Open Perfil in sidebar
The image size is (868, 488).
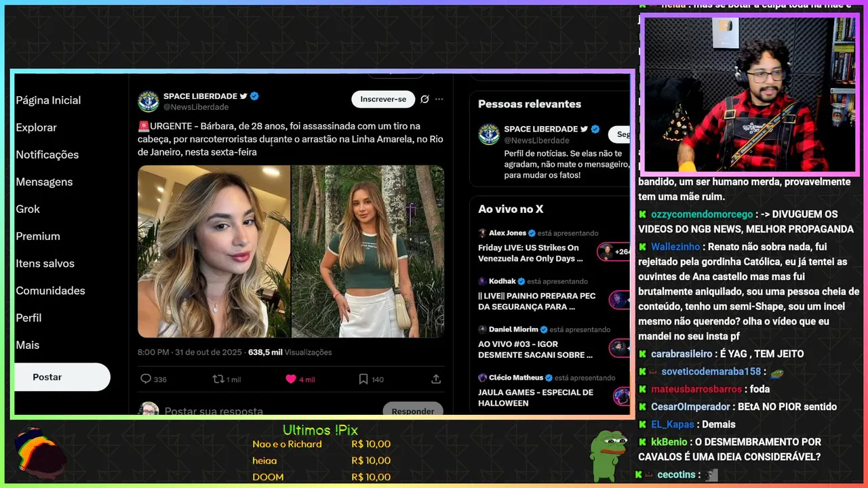coord(28,317)
